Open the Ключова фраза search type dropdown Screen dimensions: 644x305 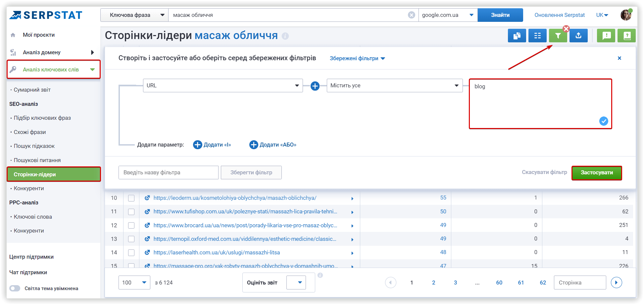click(x=134, y=15)
